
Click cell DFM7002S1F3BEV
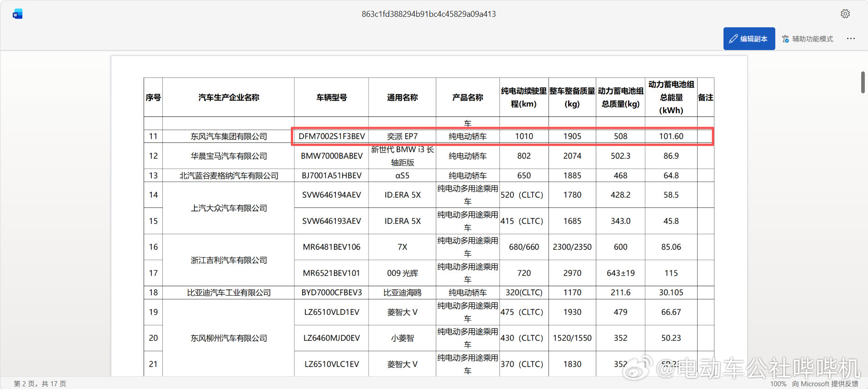[332, 136]
